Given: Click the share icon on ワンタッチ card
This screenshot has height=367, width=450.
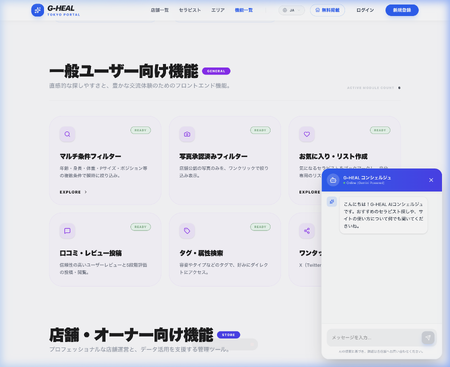Looking at the screenshot, I should pyautogui.click(x=307, y=231).
